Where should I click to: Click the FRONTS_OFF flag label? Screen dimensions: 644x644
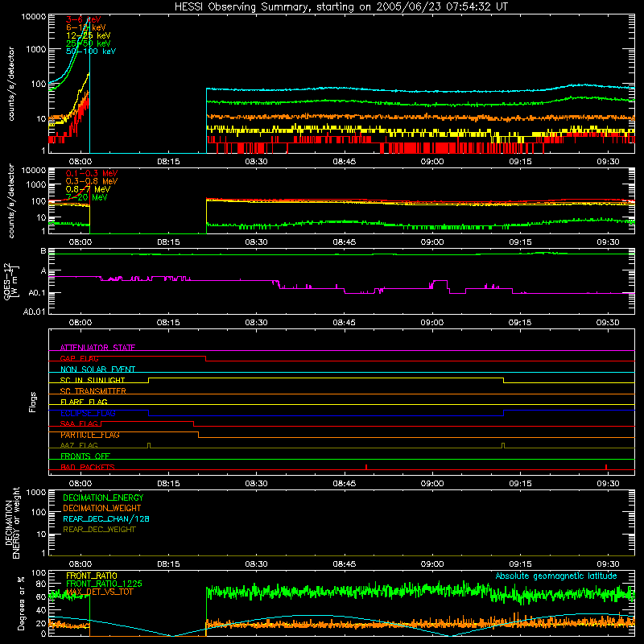(x=85, y=456)
